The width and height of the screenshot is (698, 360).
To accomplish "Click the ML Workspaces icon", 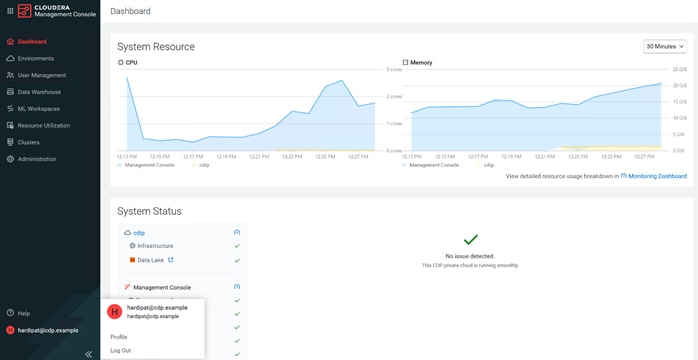I will [10, 109].
